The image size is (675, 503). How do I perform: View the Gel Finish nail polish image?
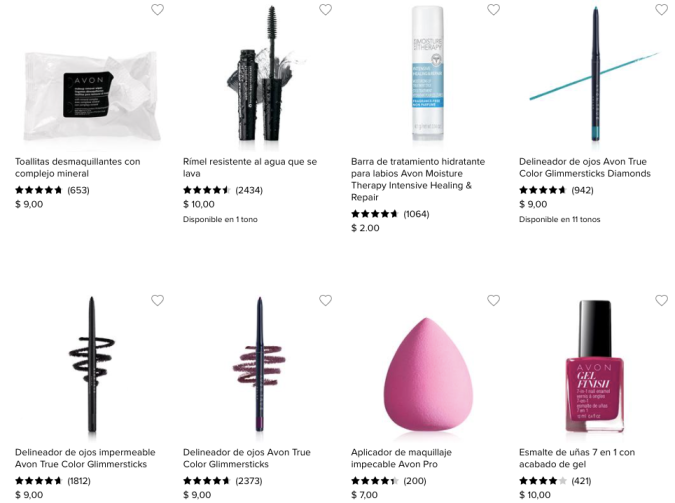(x=594, y=366)
